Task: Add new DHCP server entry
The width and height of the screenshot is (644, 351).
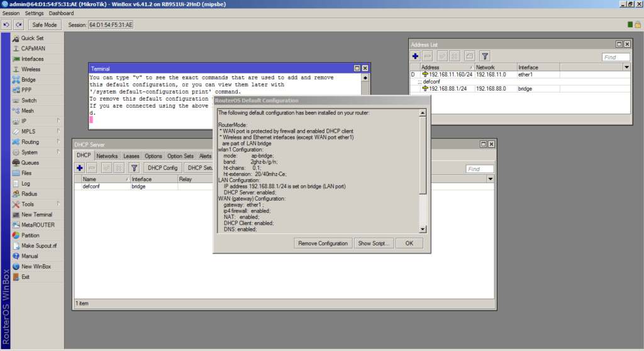Action: (x=80, y=168)
